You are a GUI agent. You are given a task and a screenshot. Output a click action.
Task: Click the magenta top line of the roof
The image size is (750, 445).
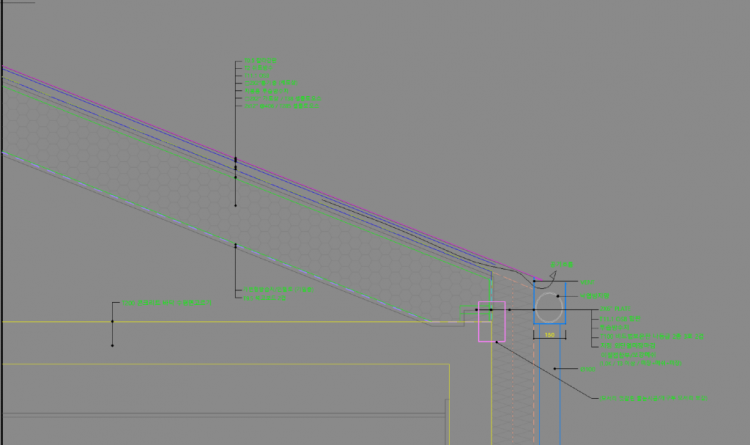click(x=250, y=160)
